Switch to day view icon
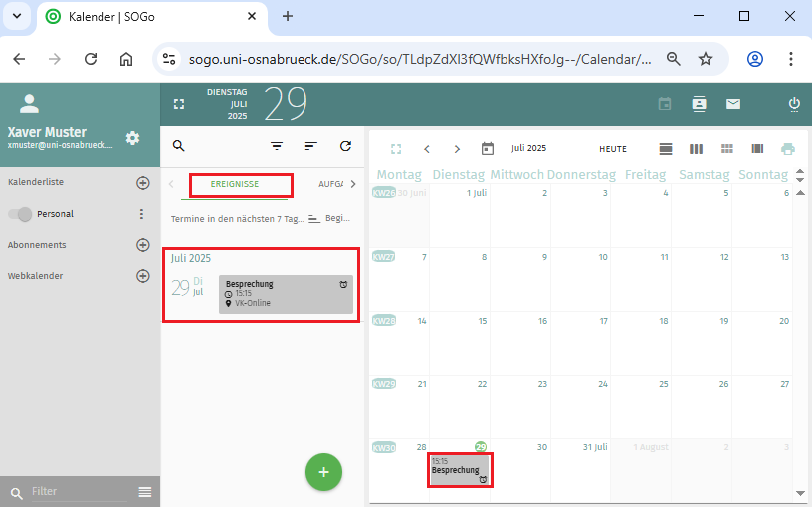The width and height of the screenshot is (812, 507). [x=666, y=149]
